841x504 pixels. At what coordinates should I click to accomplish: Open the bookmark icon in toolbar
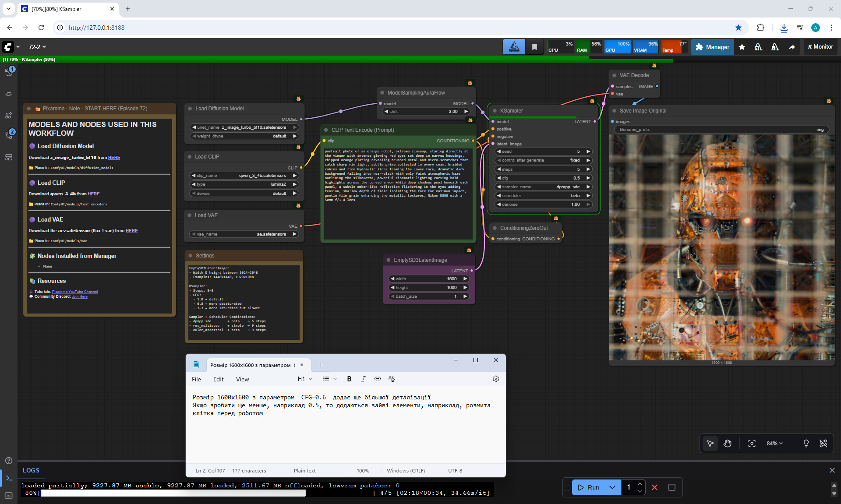click(534, 47)
